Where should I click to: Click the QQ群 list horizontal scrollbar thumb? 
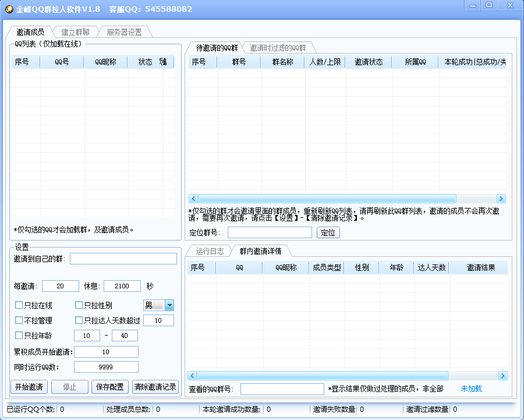click(x=327, y=199)
